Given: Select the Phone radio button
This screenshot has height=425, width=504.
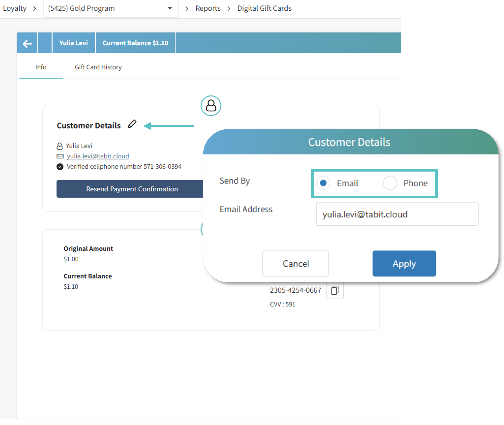Looking at the screenshot, I should click(390, 183).
